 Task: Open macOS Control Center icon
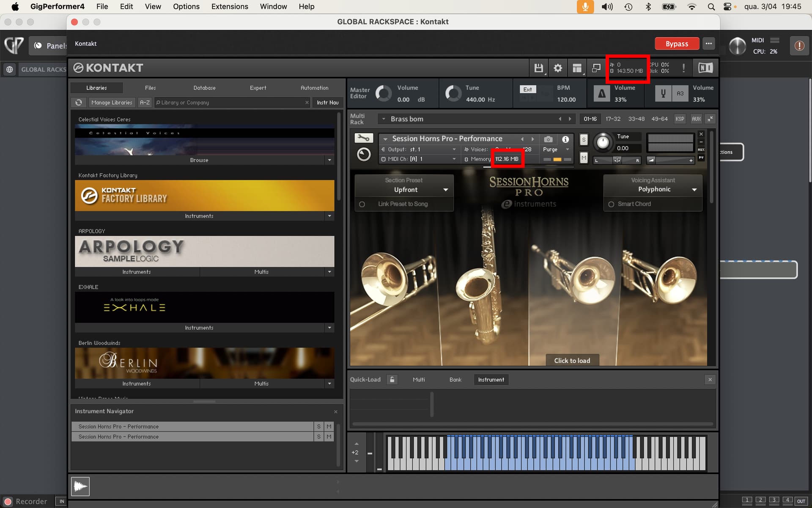click(727, 7)
